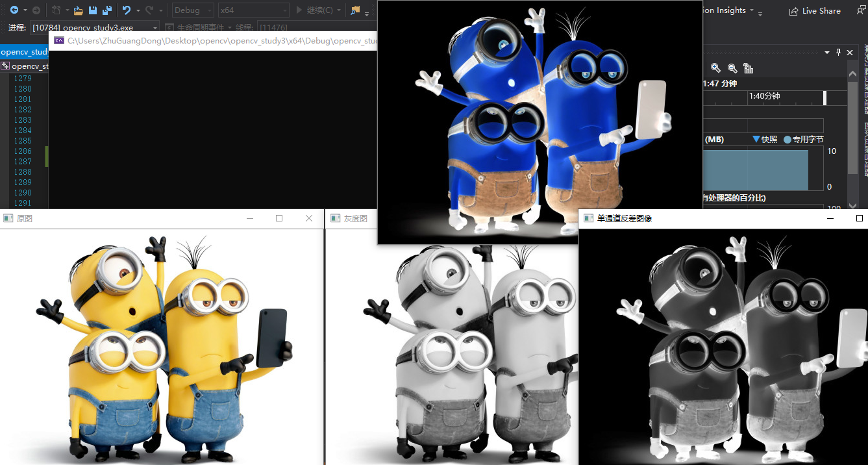Pin the diagnostic tools panel
Viewport: 868px width, 465px height.
point(838,52)
